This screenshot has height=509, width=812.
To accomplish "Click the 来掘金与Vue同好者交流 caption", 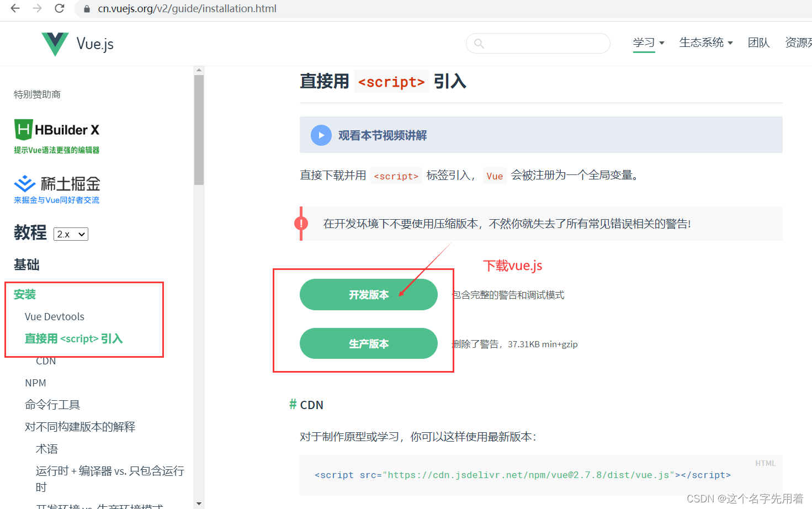I will (57, 200).
